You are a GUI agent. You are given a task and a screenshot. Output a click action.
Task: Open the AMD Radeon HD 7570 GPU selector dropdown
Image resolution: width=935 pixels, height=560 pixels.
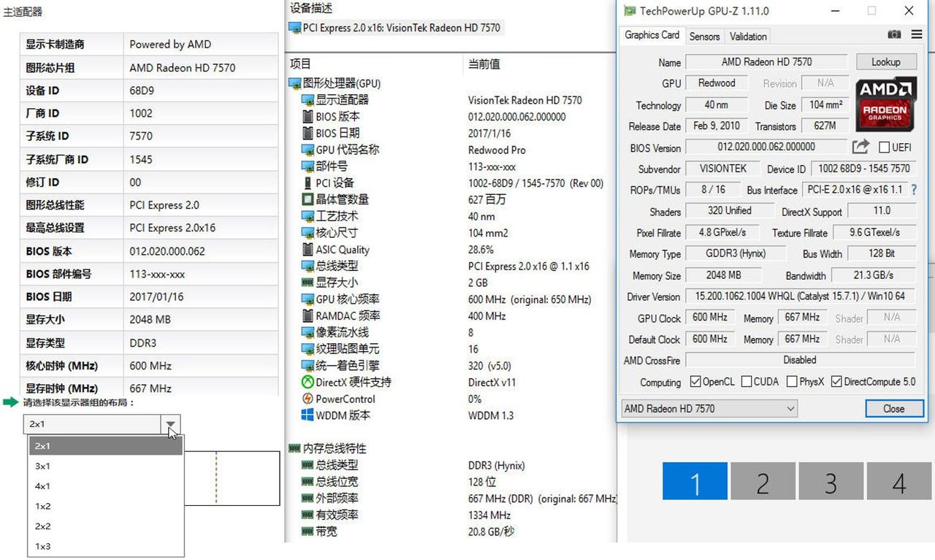pyautogui.click(x=709, y=409)
